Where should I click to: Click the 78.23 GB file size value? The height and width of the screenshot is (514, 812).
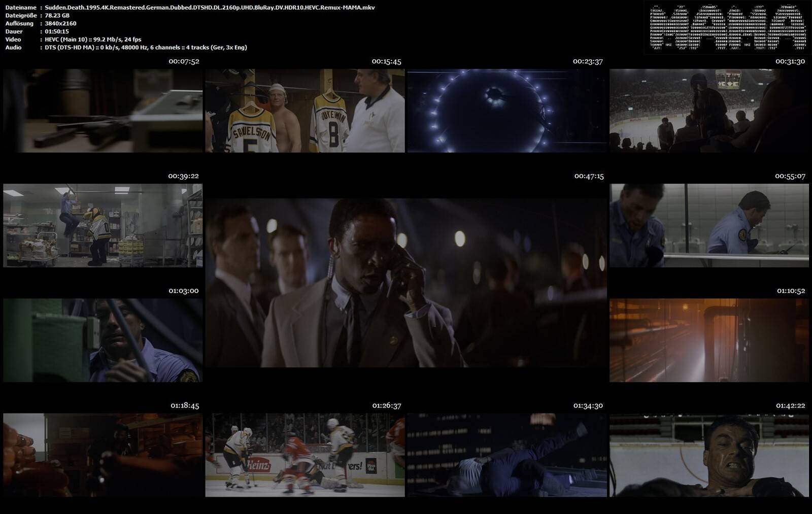pos(57,16)
